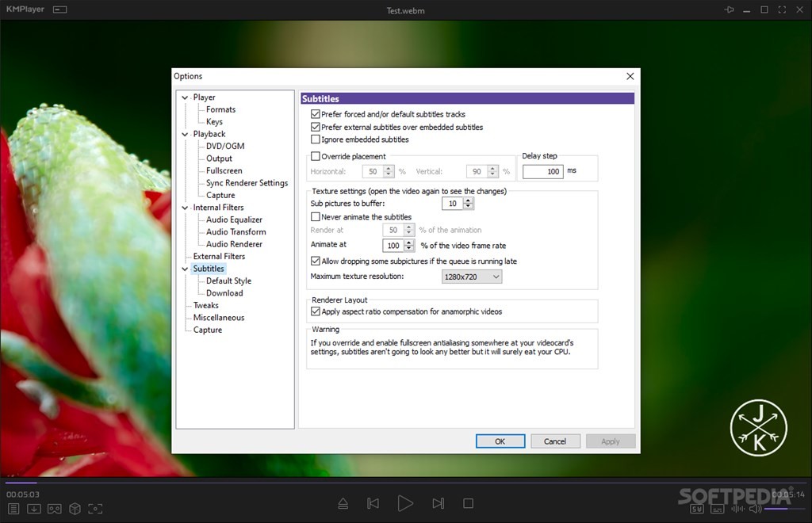Screen dimensions: 812x523
Task: Enable Never animate the subtitles
Action: click(x=315, y=216)
